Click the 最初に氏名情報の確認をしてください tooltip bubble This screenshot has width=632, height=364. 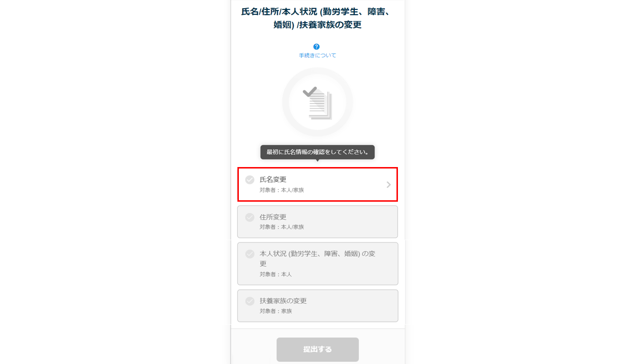coord(317,152)
